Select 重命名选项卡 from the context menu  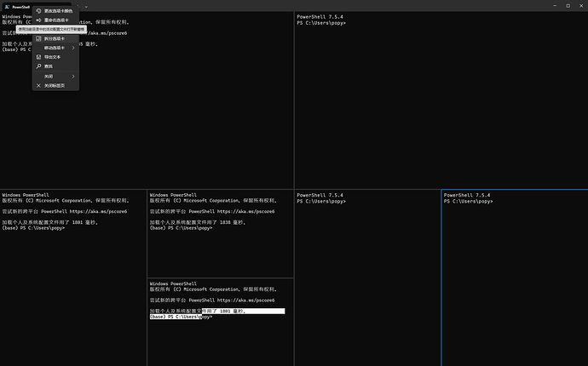(55, 20)
